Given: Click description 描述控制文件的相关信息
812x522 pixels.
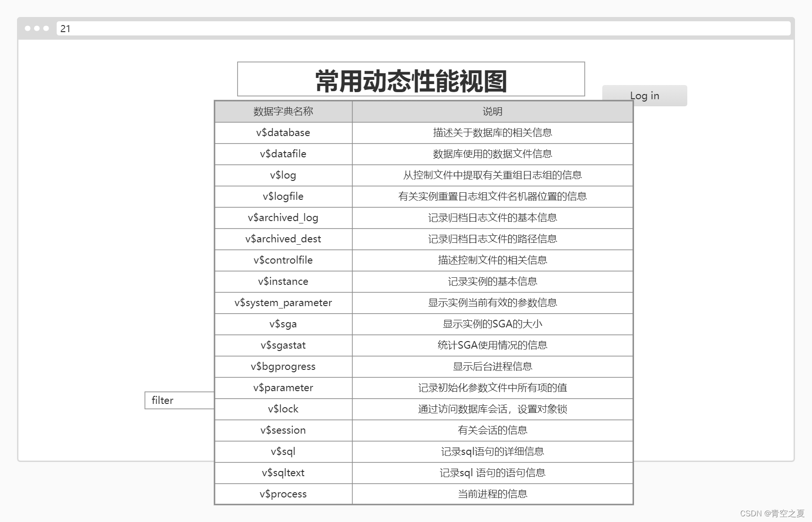Looking at the screenshot, I should tap(493, 260).
